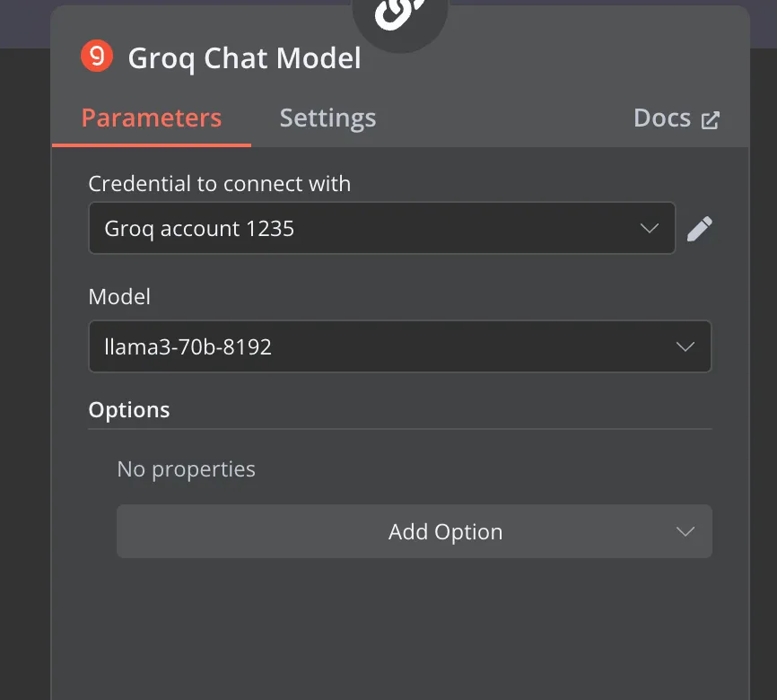Click the orange Groq logo icon

point(97,56)
